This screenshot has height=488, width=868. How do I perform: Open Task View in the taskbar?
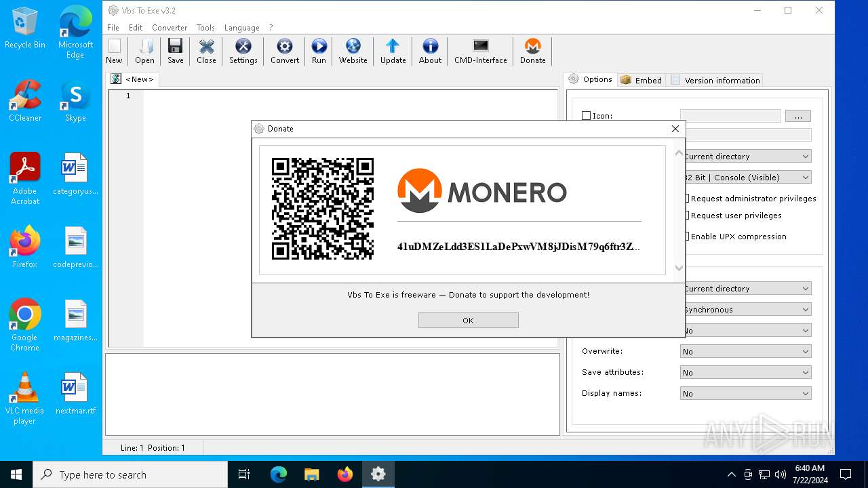[244, 474]
